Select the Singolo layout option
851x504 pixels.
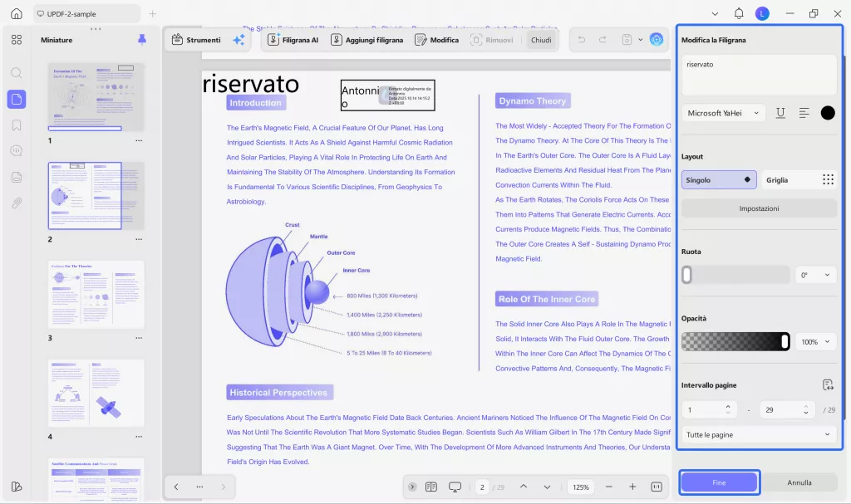pos(719,179)
